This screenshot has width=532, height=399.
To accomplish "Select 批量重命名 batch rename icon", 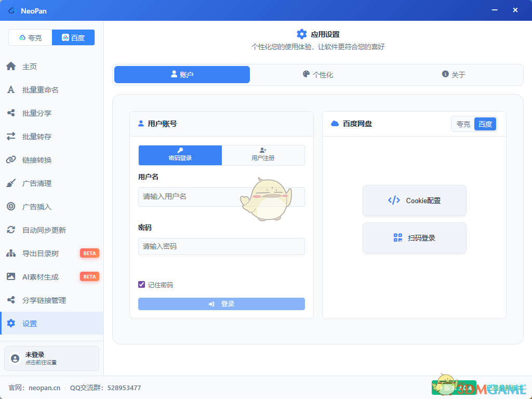I will 11,90.
